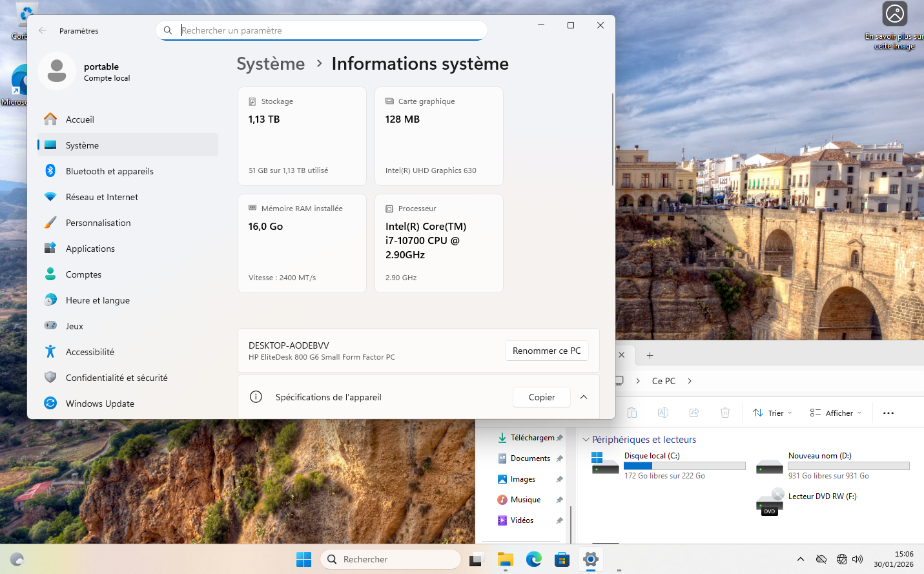
Task: Go to Réseau et Internet section
Action: [x=101, y=197]
